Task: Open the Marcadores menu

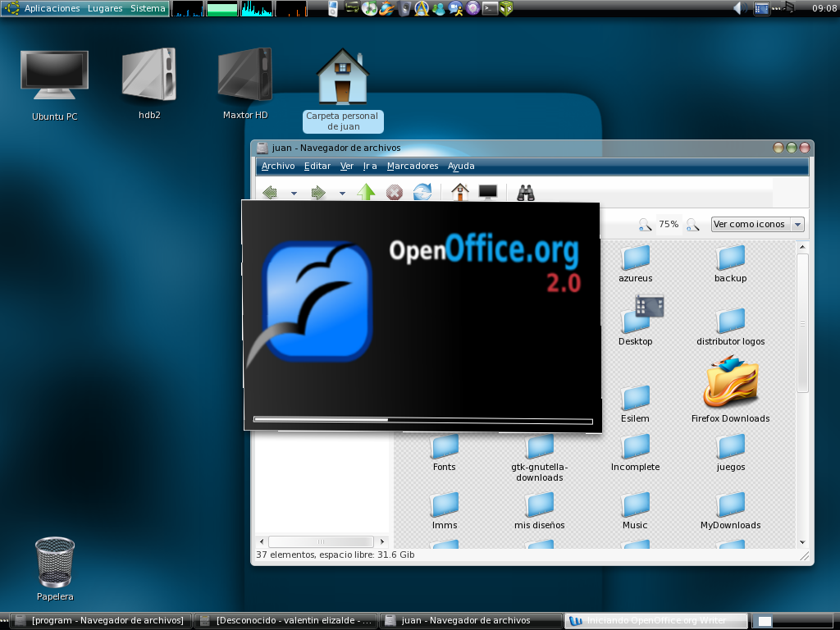Action: (413, 166)
